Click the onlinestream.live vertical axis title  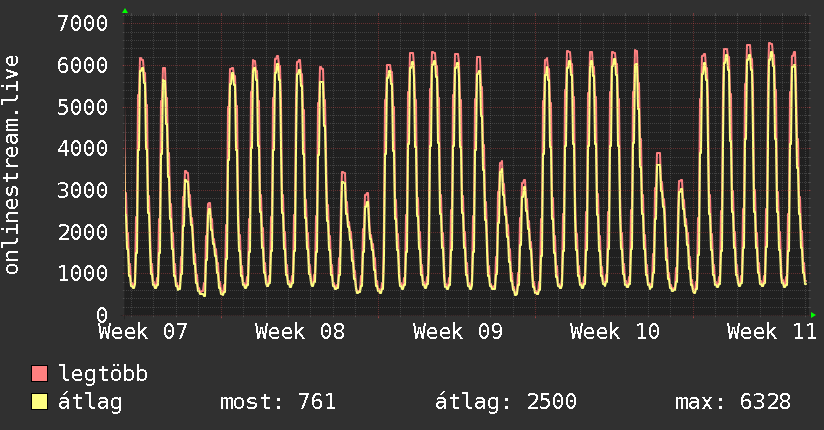[12, 165]
